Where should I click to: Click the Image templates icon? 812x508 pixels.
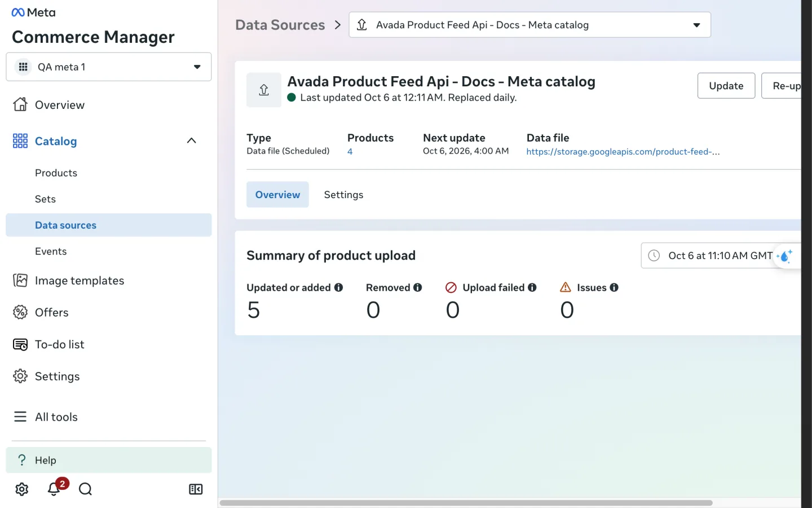point(20,281)
